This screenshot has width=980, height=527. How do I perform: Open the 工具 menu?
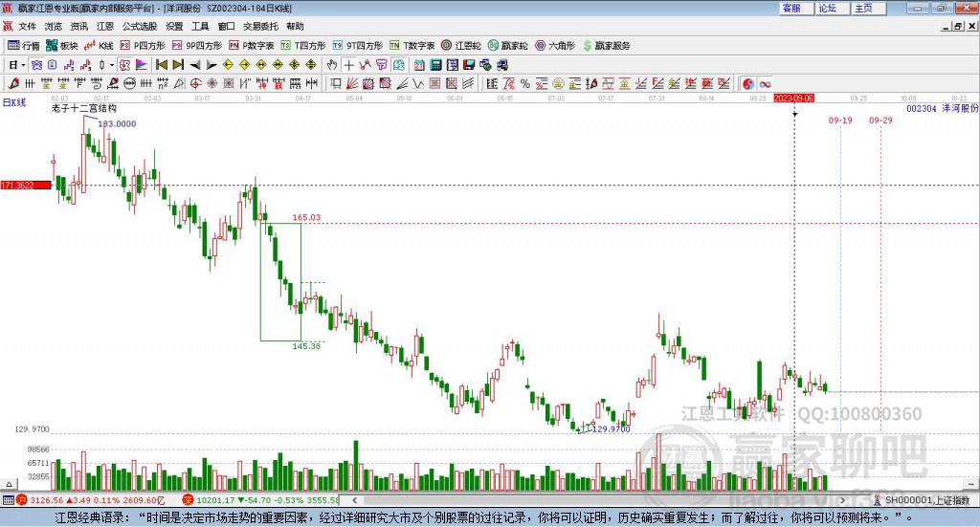tap(200, 26)
